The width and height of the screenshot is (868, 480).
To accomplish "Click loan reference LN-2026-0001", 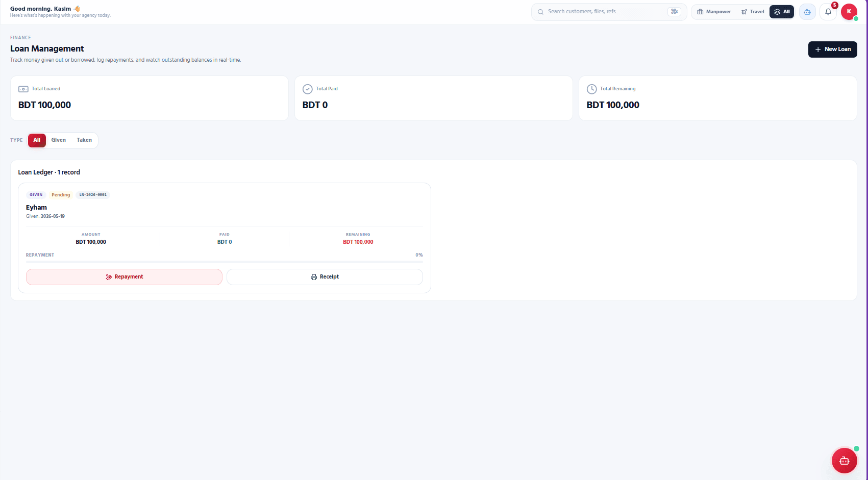I will coord(93,195).
